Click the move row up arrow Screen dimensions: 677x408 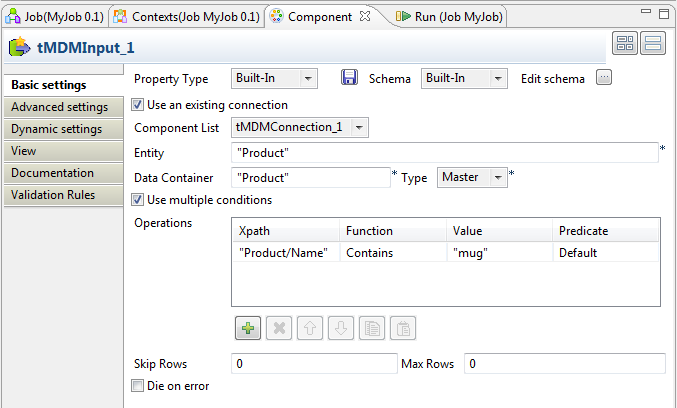point(310,328)
